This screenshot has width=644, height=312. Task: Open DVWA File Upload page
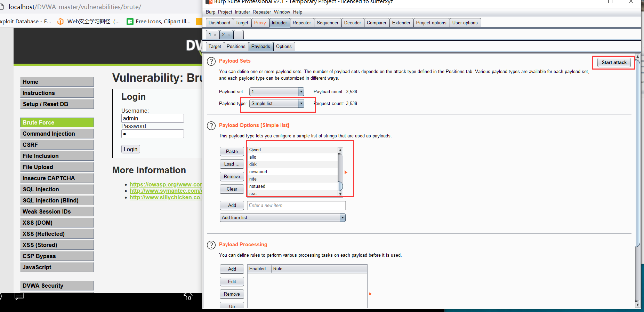tap(57, 167)
